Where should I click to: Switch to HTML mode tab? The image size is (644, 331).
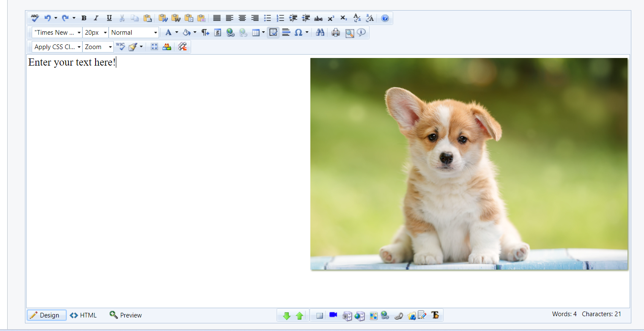pyautogui.click(x=83, y=315)
